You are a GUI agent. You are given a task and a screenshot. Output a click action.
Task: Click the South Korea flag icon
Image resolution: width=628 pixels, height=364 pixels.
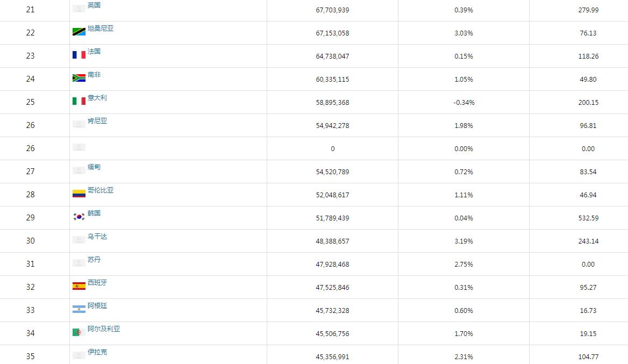pyautogui.click(x=79, y=217)
